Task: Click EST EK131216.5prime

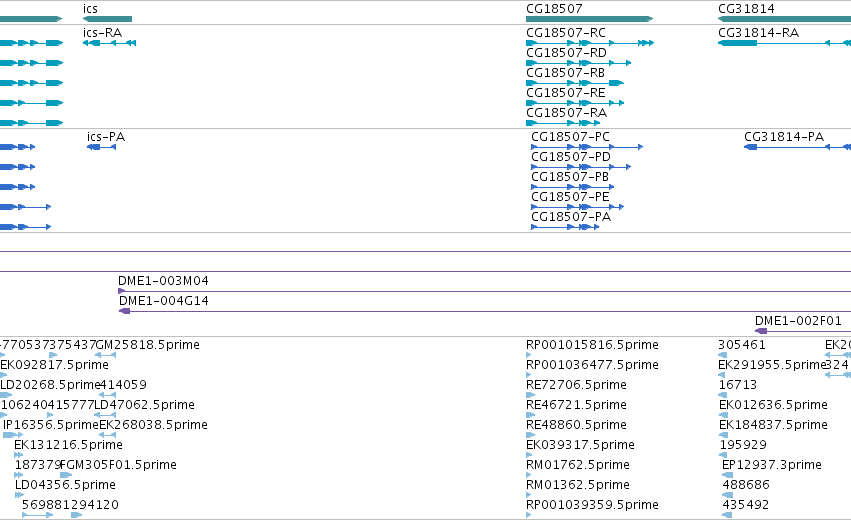Action: (x=68, y=445)
